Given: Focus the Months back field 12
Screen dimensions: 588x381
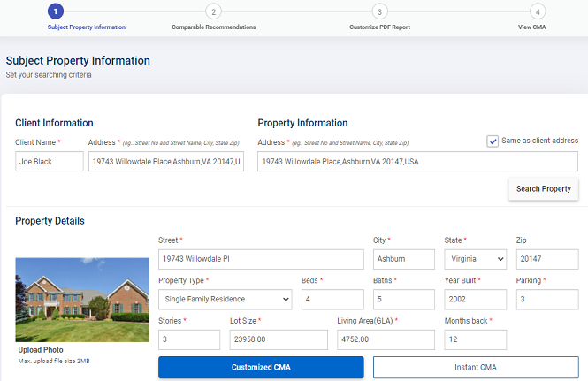Looking at the screenshot, I should [475, 339].
